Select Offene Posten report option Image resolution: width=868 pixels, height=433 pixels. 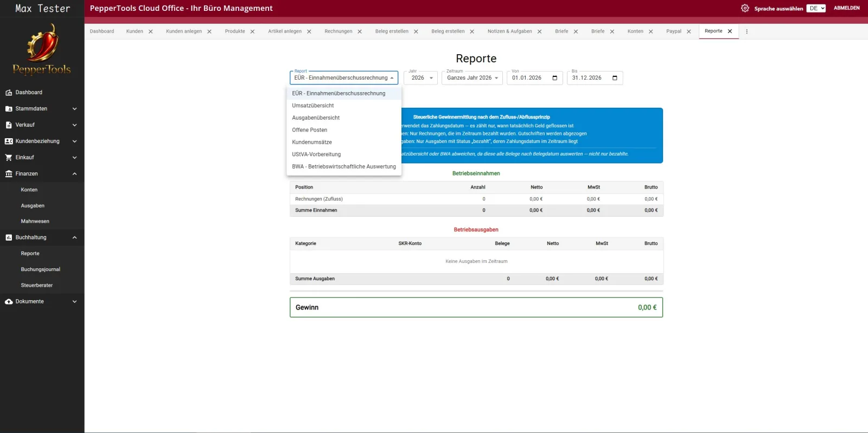pos(344,130)
